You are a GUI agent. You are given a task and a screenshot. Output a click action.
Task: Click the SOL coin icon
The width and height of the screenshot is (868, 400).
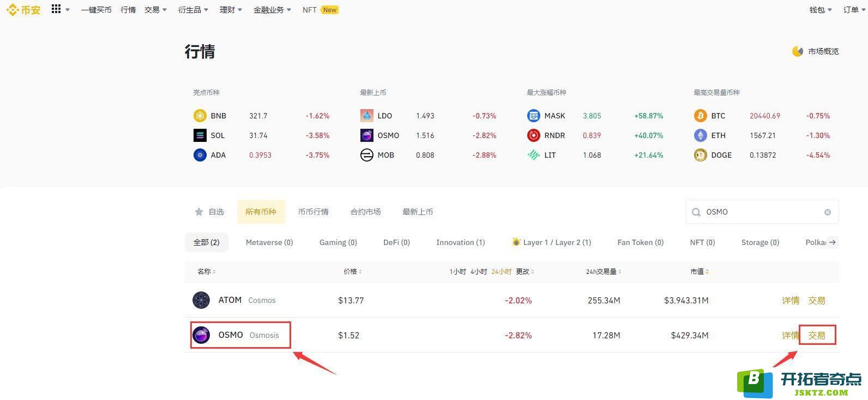pos(200,135)
